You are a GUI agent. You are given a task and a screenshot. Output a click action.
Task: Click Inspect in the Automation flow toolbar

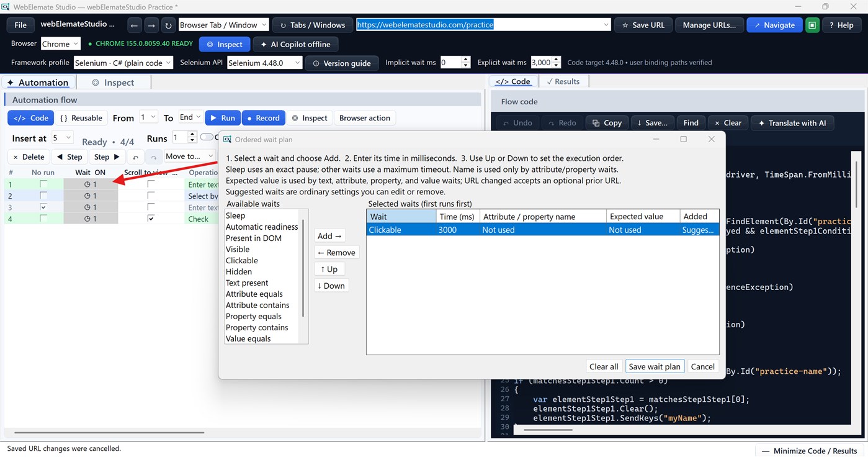click(310, 118)
